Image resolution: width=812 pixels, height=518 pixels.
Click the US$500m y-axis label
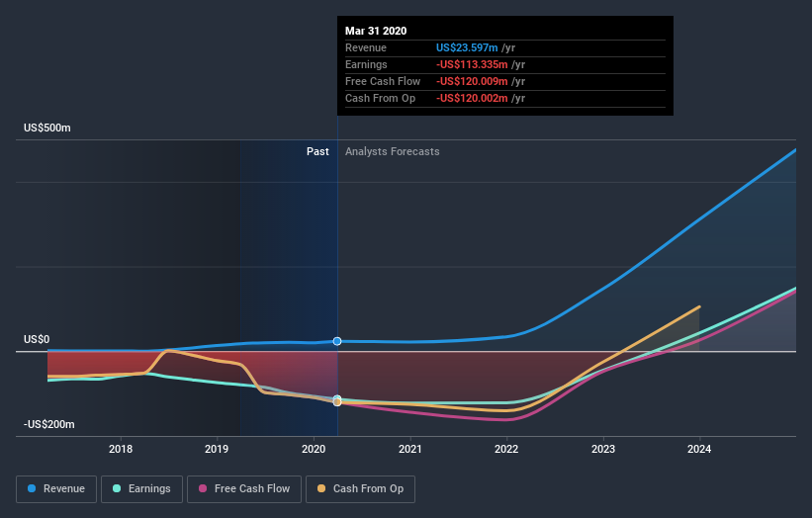point(47,128)
